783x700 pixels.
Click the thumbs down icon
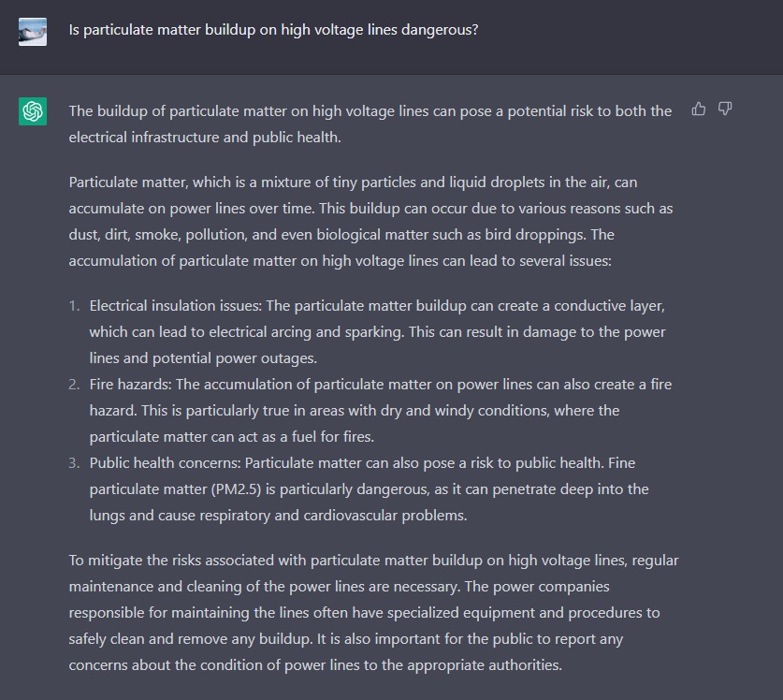(724, 109)
